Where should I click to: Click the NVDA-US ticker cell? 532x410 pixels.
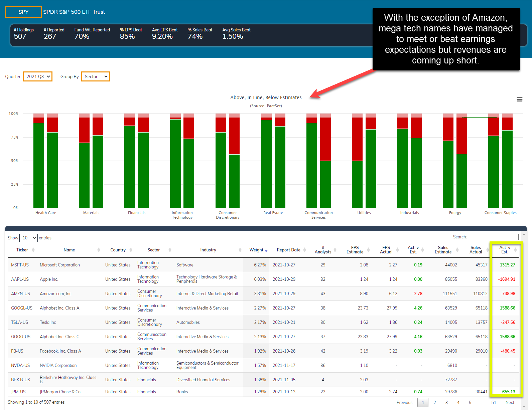pyautogui.click(x=20, y=365)
